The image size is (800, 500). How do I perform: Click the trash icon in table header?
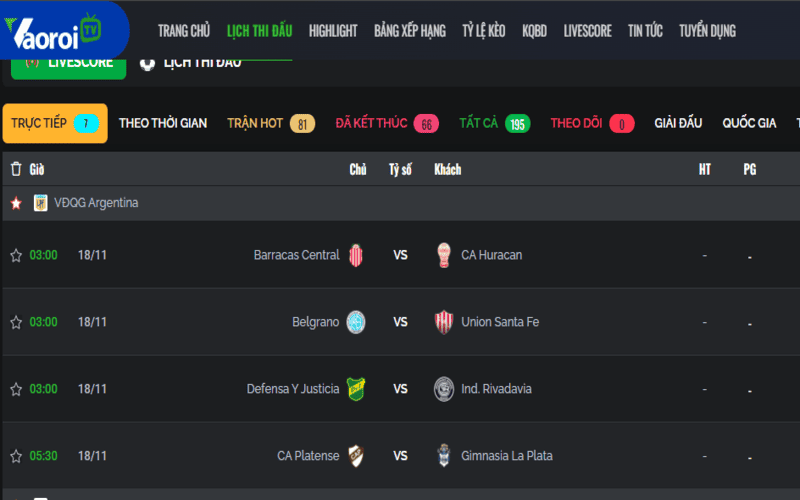tap(16, 169)
